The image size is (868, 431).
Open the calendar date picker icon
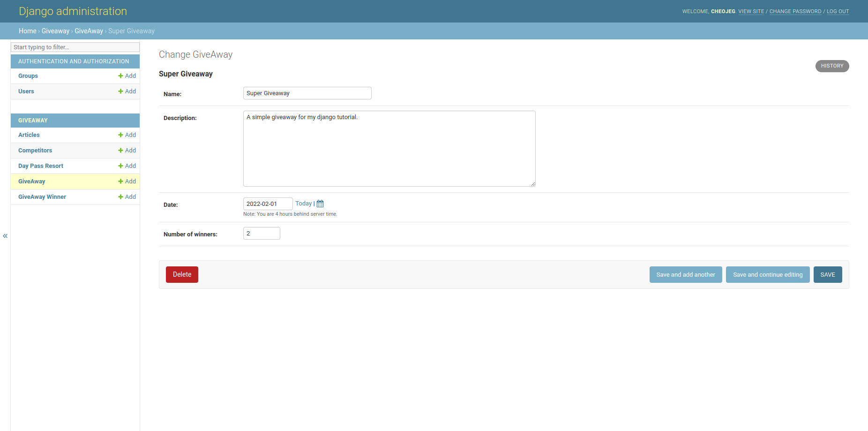320,204
